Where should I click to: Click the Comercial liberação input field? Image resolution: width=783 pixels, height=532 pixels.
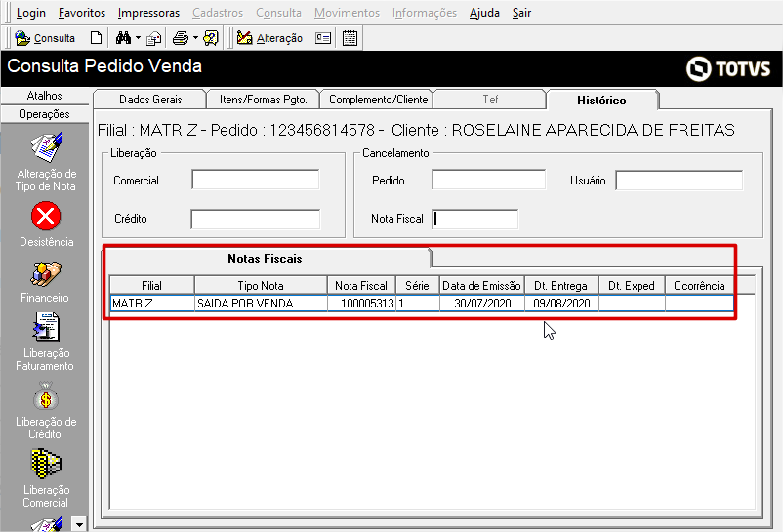pos(255,180)
